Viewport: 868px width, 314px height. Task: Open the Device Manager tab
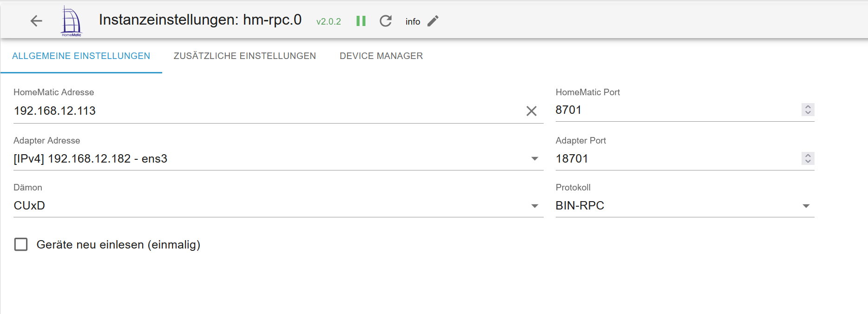click(381, 56)
